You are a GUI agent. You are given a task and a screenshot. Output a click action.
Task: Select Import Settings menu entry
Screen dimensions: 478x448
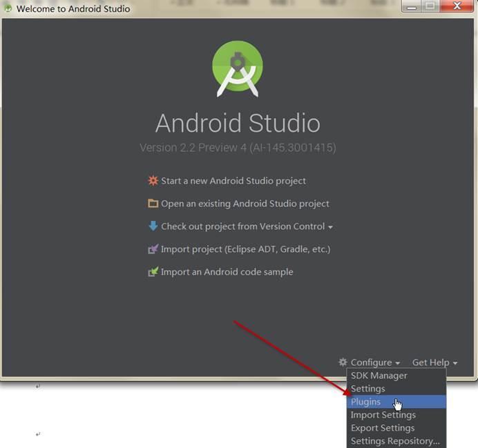(x=396, y=415)
